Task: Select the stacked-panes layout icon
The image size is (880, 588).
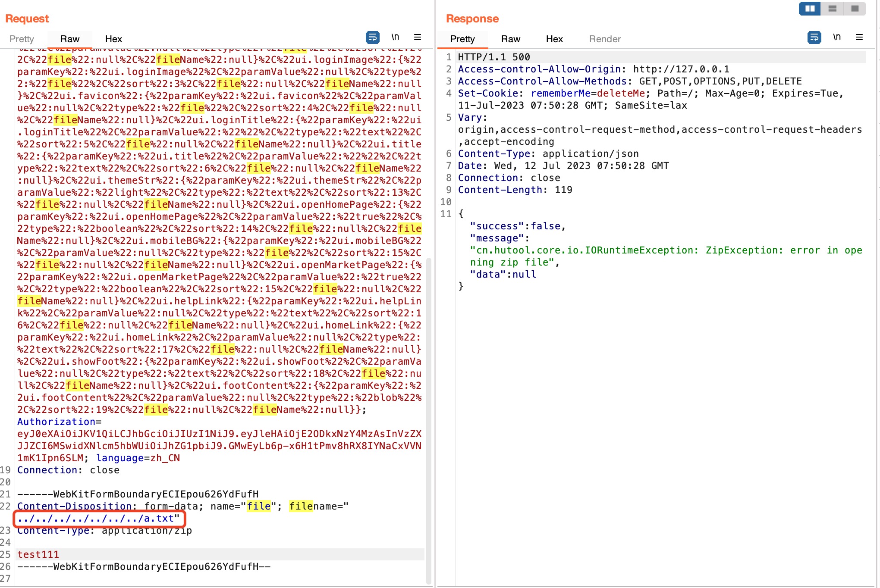Action: 833,8
